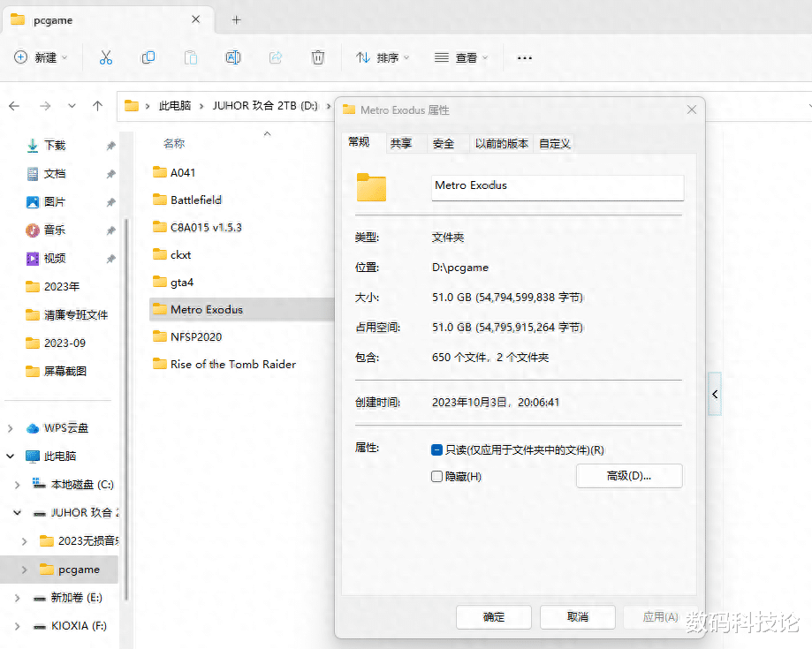Open recent locations dropdown chevron
The image size is (812, 649).
pos(72,106)
